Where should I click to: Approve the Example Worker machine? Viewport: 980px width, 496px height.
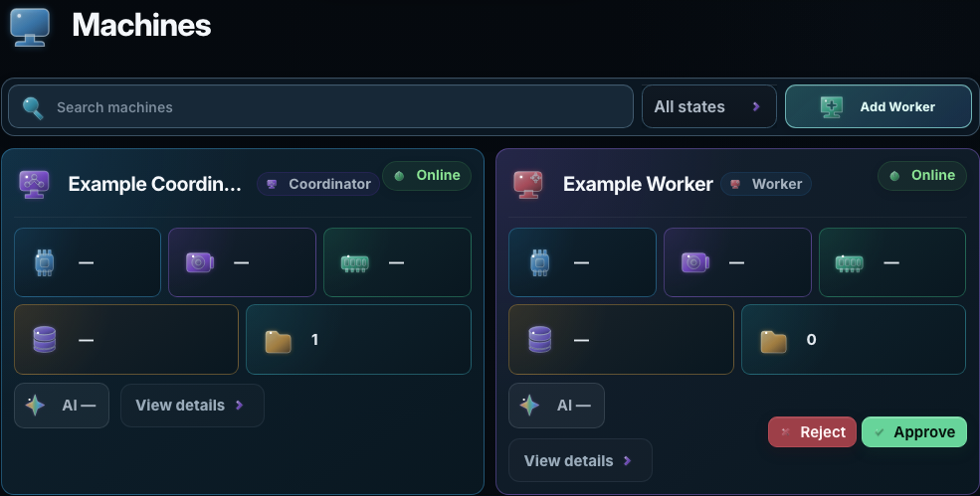click(x=913, y=431)
